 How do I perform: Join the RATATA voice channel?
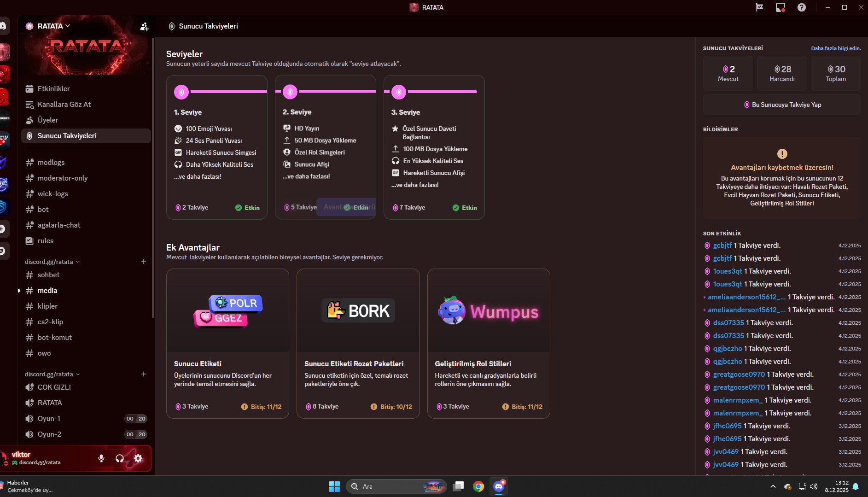click(x=86, y=403)
